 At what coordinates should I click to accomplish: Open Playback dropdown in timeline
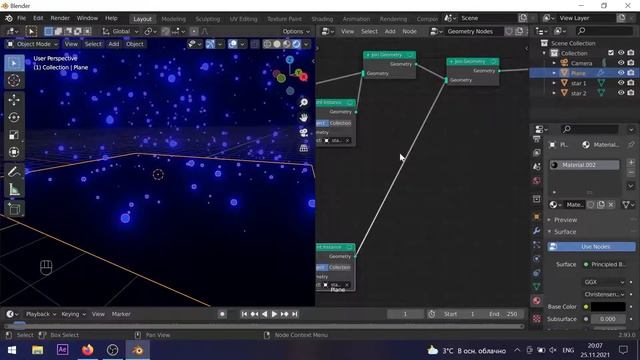(x=41, y=314)
